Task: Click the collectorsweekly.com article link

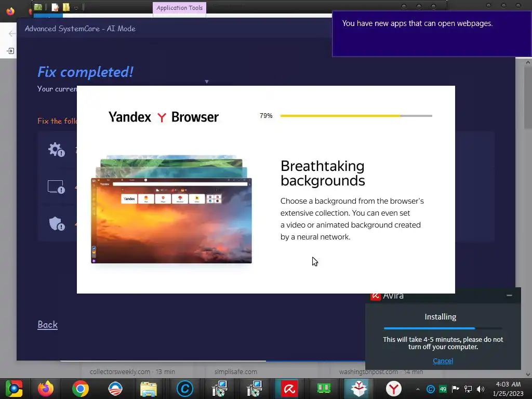Action: pos(132,371)
